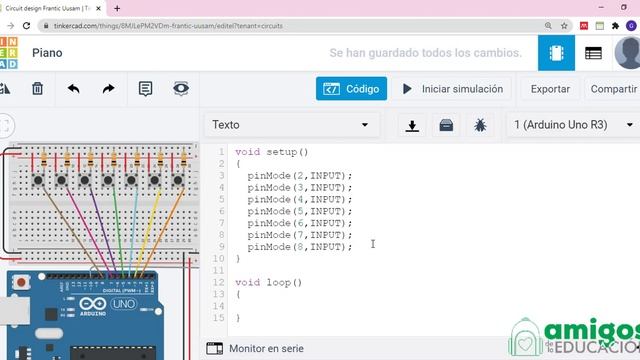Bookmark page with star icon
640x360 pixels.
pyautogui.click(x=564, y=26)
